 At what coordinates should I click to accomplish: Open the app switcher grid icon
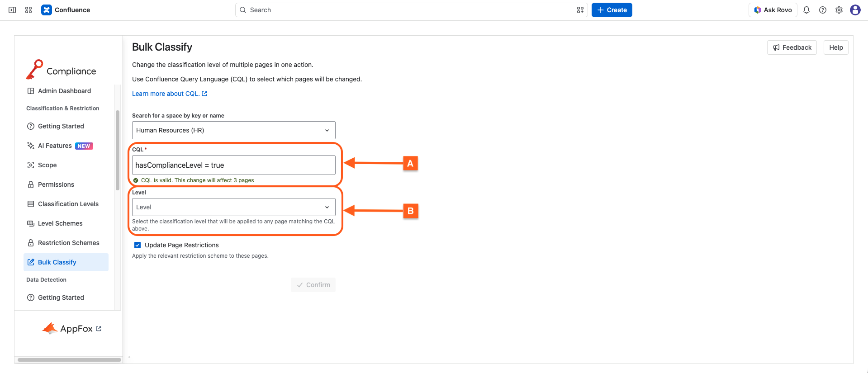[28, 10]
